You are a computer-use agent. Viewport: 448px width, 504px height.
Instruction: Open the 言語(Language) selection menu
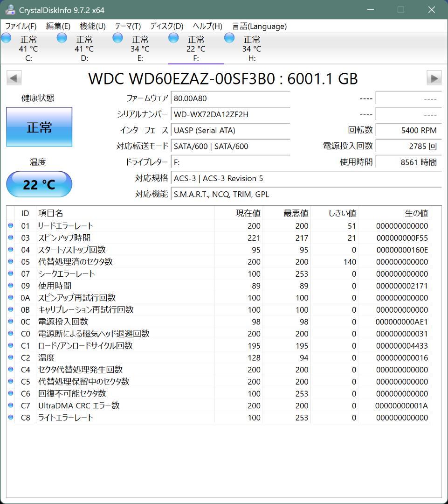pos(258,26)
